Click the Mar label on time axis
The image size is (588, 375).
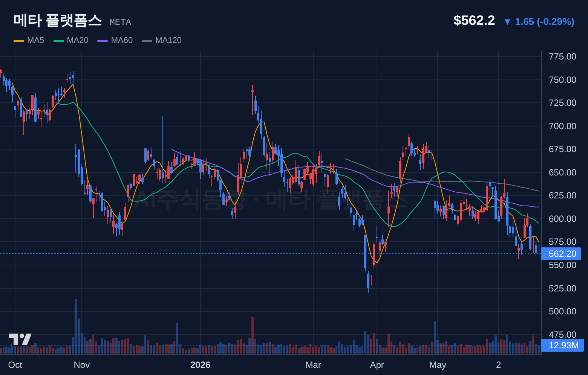(x=313, y=365)
